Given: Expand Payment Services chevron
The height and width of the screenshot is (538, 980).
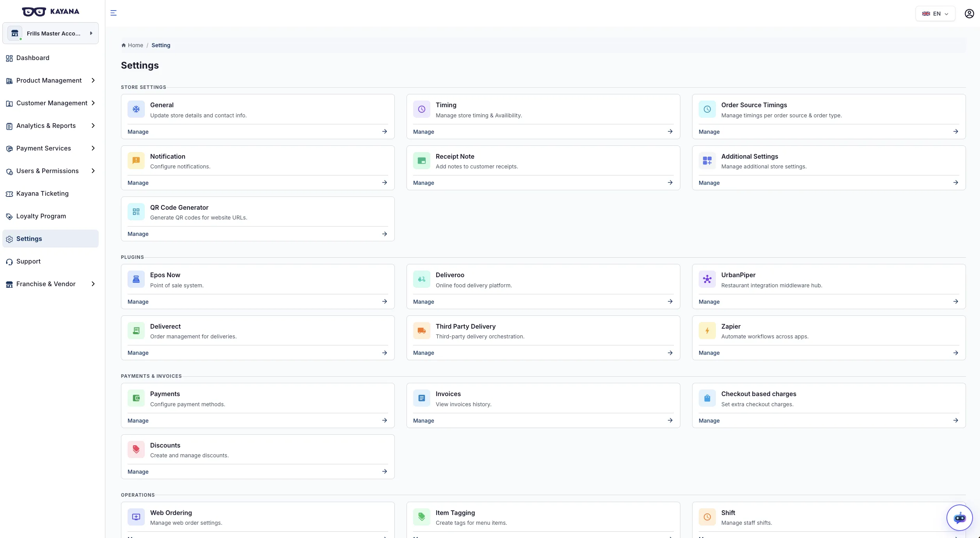Looking at the screenshot, I should [x=93, y=148].
